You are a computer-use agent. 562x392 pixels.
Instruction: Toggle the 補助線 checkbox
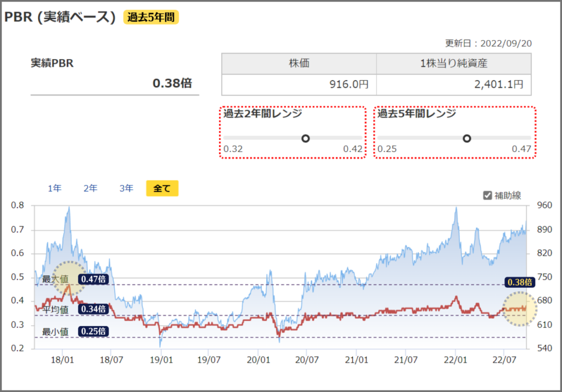(487, 196)
